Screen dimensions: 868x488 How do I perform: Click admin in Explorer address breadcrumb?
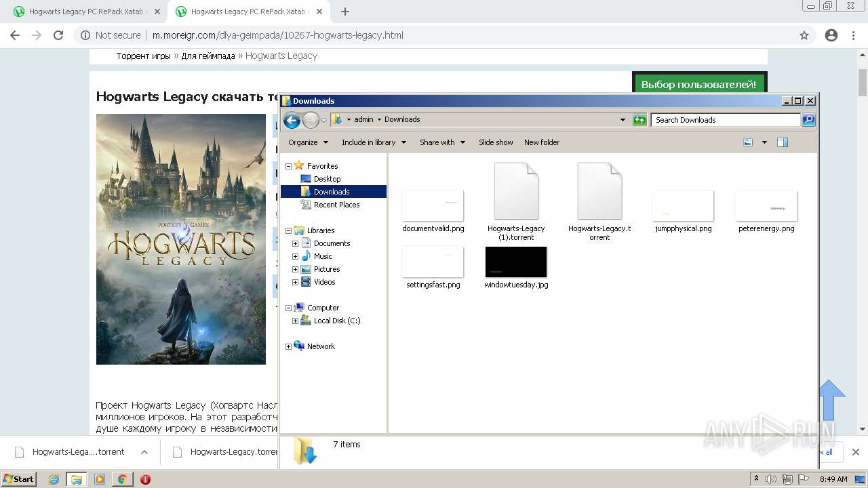click(x=363, y=119)
